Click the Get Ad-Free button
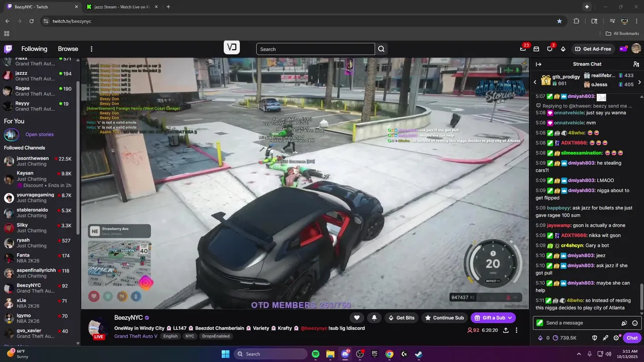The height and width of the screenshot is (362, 644). tap(593, 49)
